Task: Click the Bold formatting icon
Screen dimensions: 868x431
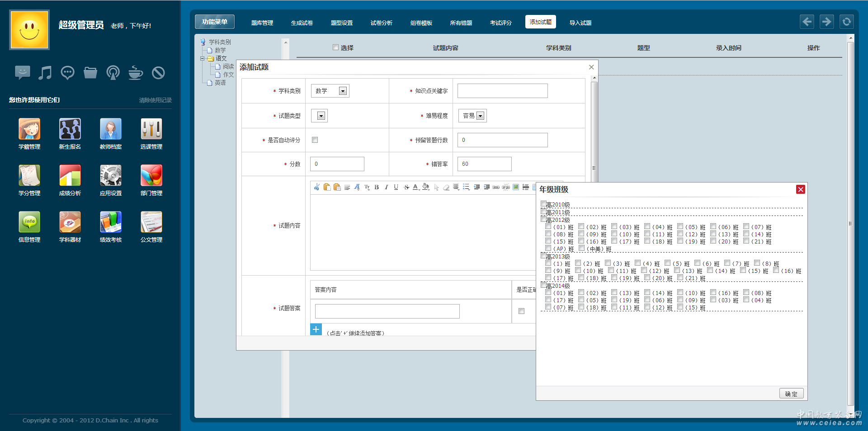Action: point(377,187)
